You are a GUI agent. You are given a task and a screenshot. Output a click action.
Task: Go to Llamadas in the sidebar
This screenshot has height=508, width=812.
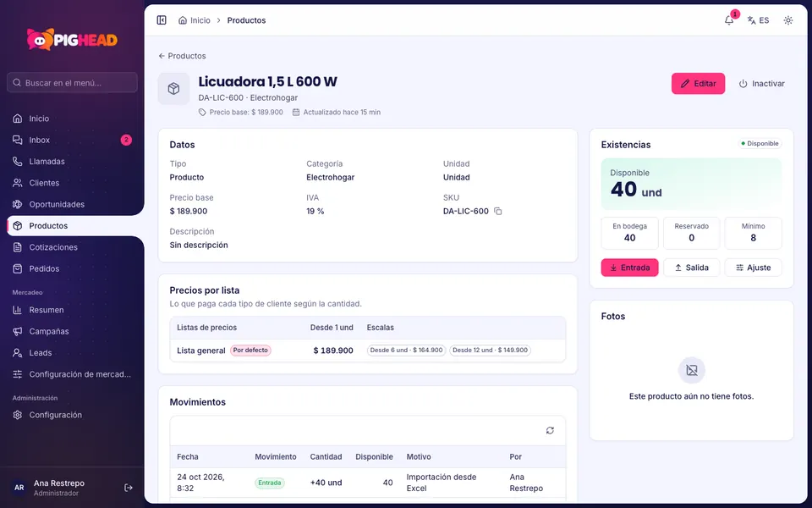coord(73,161)
